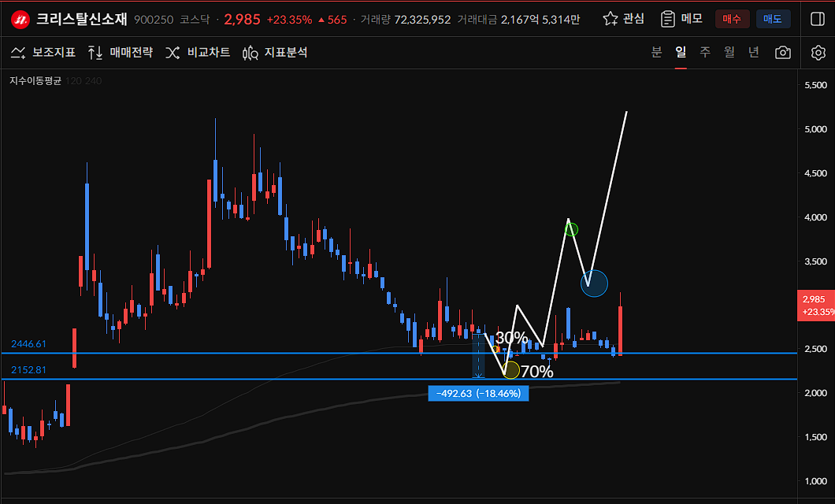The height and width of the screenshot is (504, 835).
Task: Capture chart with camera icon
Action: (783, 52)
